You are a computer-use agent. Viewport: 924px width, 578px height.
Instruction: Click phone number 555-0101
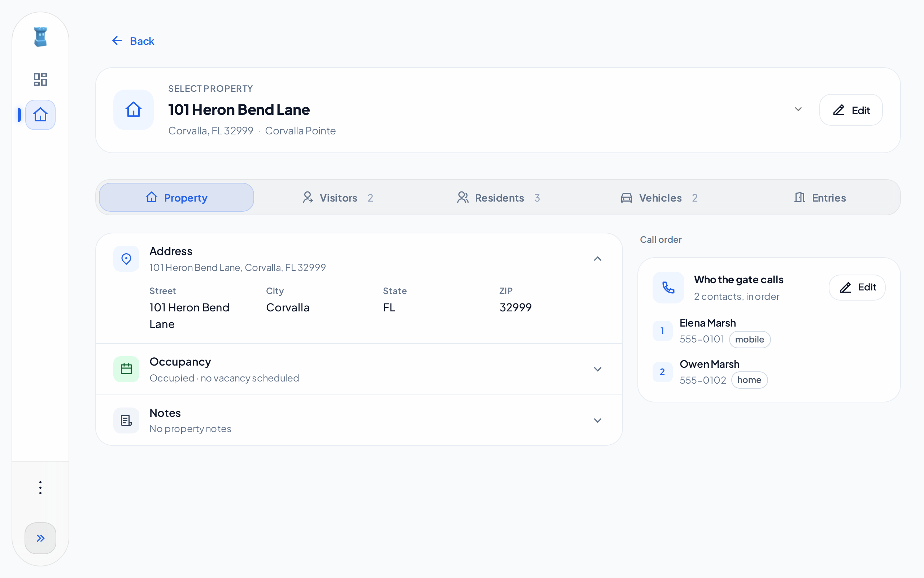(x=702, y=339)
